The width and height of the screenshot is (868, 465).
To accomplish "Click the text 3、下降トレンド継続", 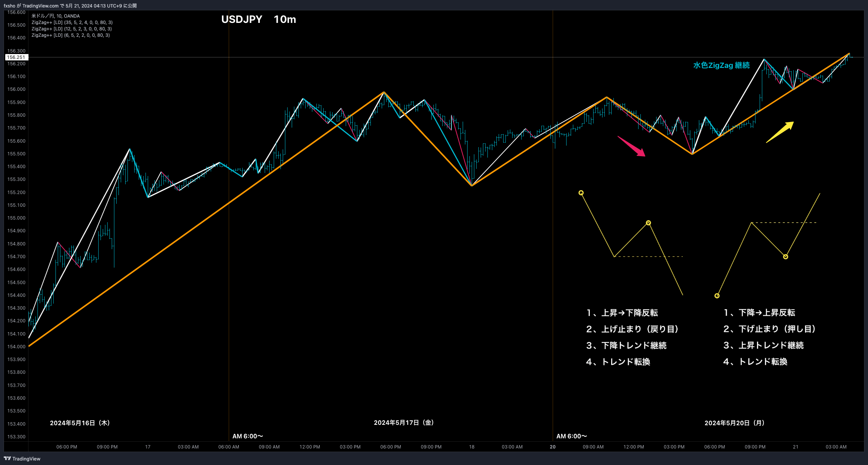I will pyautogui.click(x=626, y=346).
